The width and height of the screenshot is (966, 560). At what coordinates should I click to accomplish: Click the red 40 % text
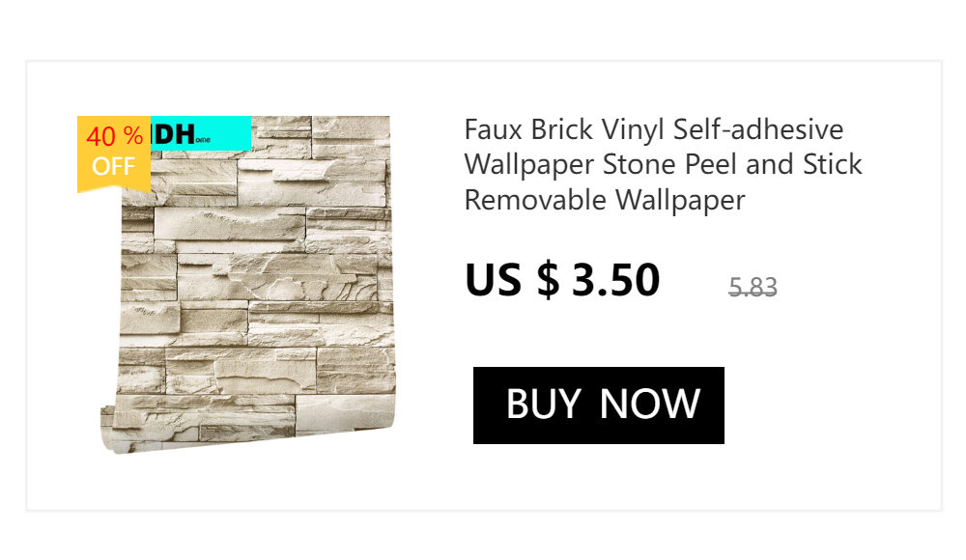click(x=115, y=136)
